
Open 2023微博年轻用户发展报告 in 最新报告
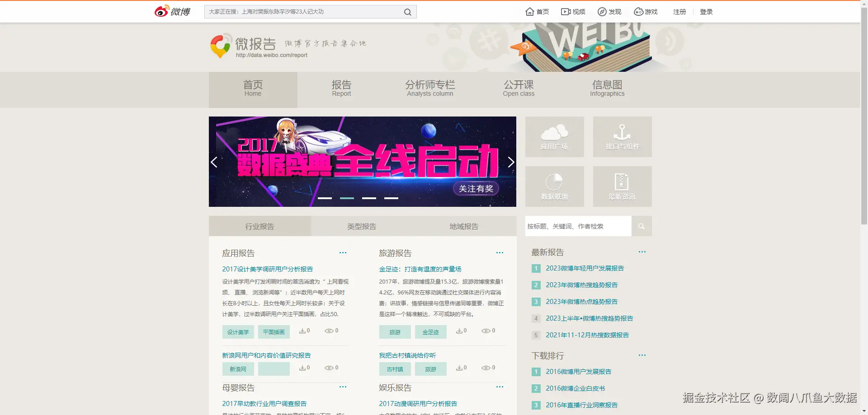click(585, 268)
